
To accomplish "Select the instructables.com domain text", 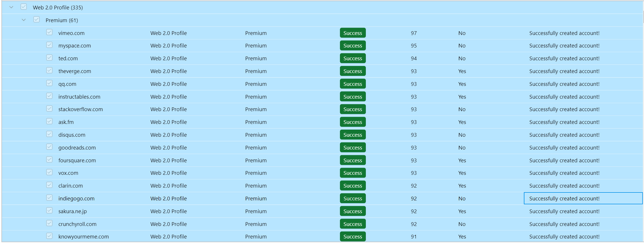I will [x=79, y=97].
